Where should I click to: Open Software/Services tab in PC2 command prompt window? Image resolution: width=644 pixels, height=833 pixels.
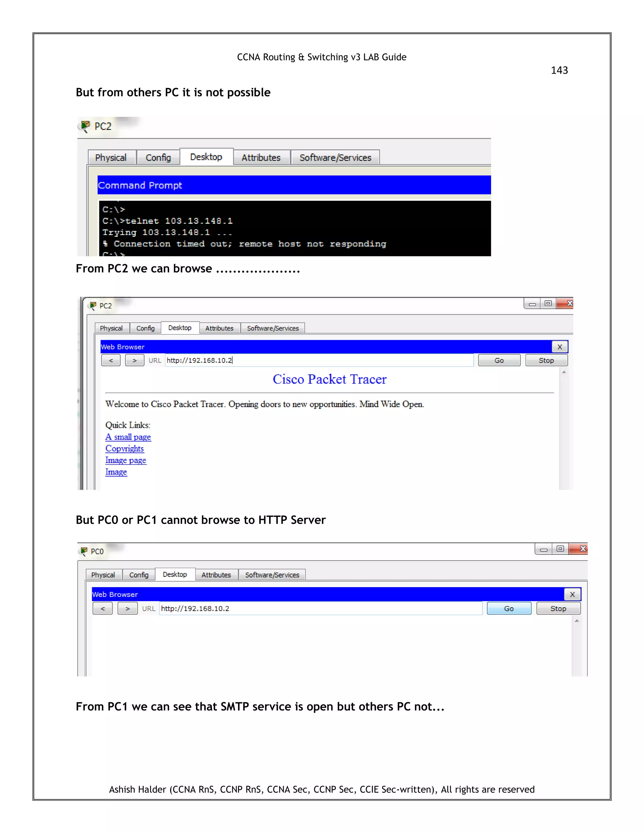click(x=335, y=157)
